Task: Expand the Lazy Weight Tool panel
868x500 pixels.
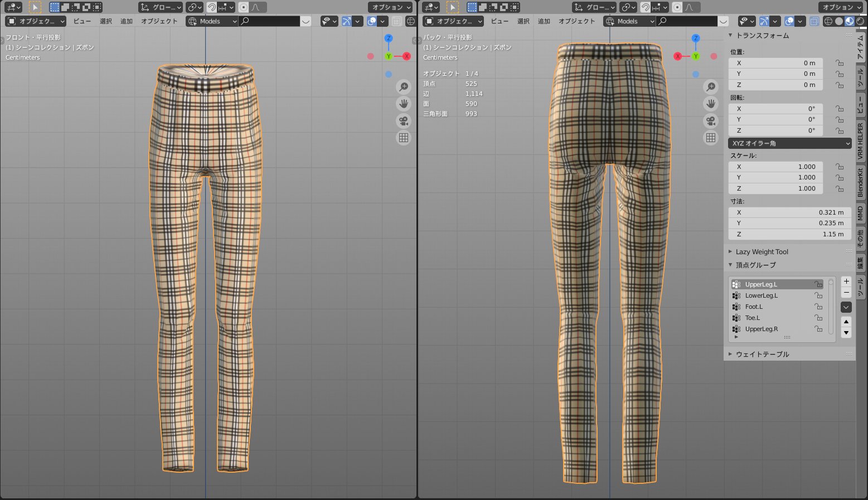Action: tap(730, 252)
